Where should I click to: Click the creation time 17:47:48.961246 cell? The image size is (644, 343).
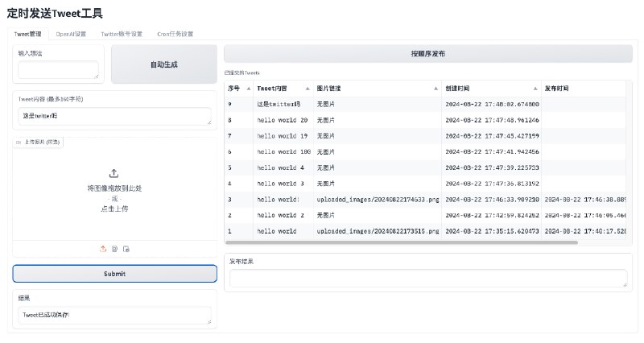coord(492,120)
